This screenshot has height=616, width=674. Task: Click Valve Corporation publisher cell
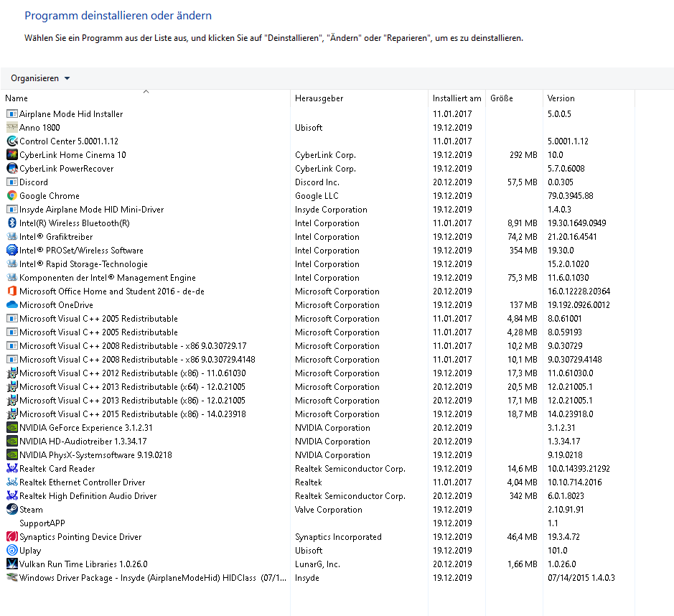tap(329, 510)
